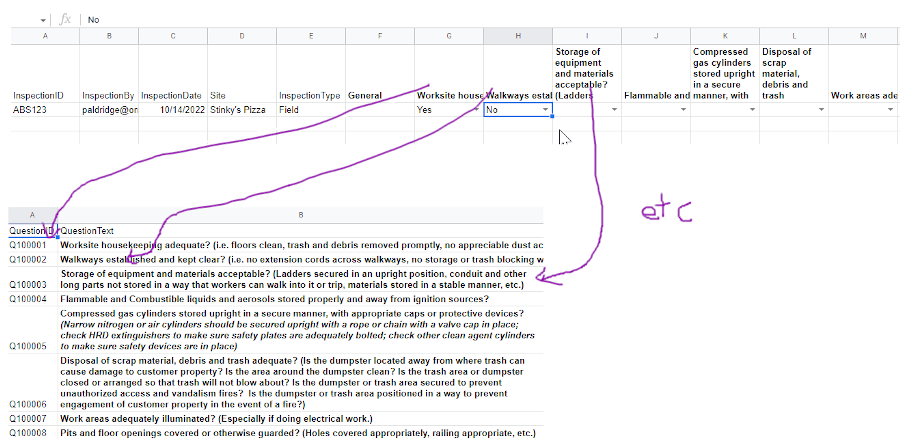Select column A header above QuestionID
This screenshot has height=439, width=900.
(x=32, y=215)
